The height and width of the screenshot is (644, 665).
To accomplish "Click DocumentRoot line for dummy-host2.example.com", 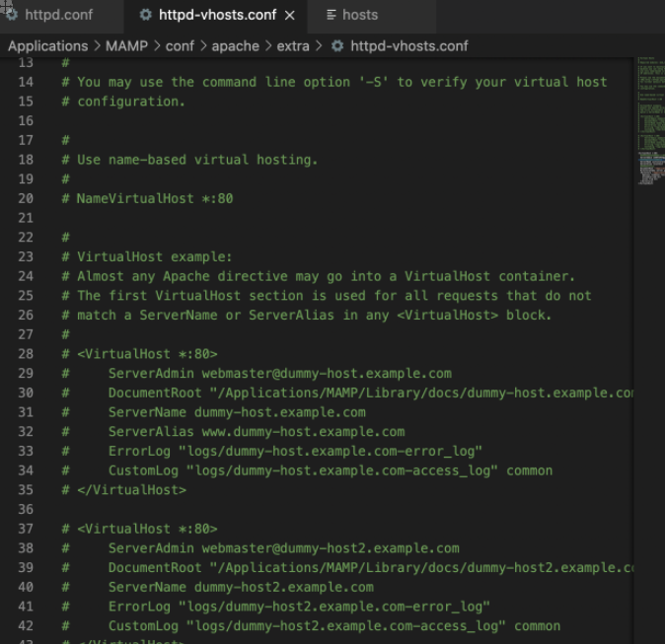I will [x=347, y=568].
